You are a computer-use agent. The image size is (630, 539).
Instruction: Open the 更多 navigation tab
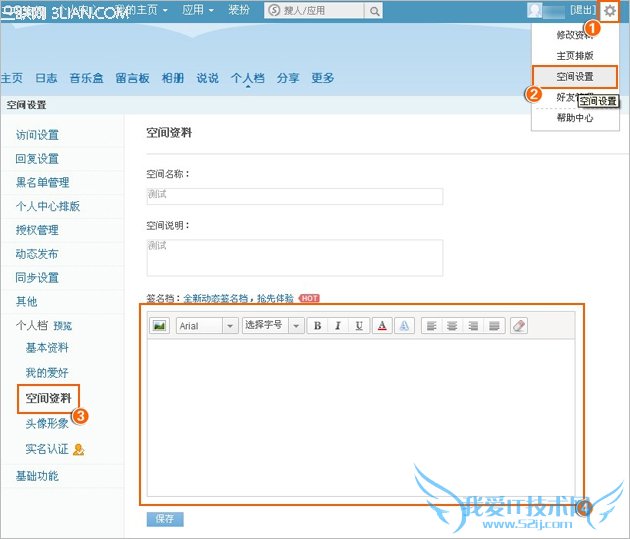tap(323, 78)
